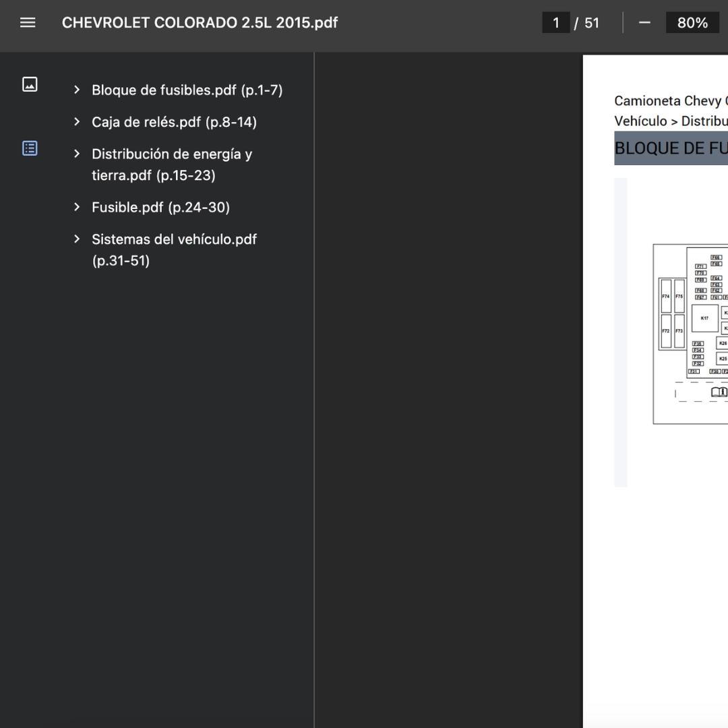The height and width of the screenshot is (728, 728).
Task: Go to Bloque de fusibles.pdf (p.1-7)
Action: [187, 90]
